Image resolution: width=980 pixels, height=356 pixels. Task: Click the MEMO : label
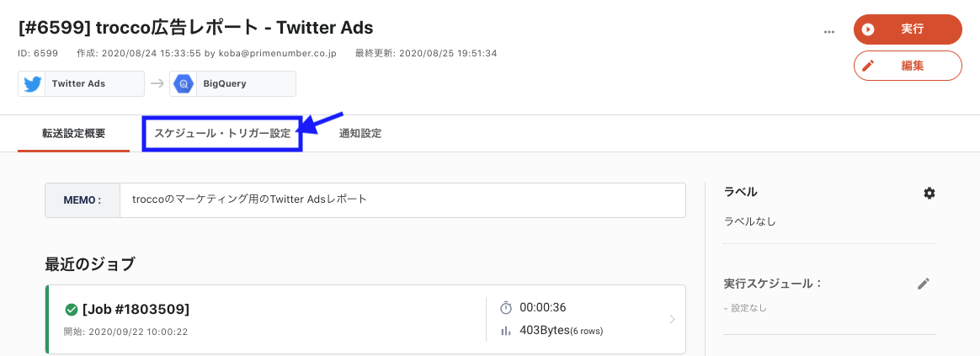[x=83, y=199]
